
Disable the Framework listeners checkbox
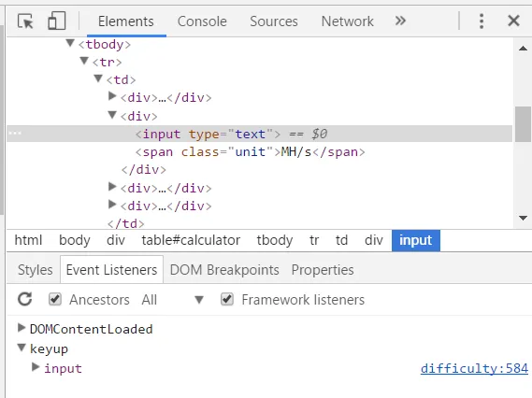[x=227, y=299]
